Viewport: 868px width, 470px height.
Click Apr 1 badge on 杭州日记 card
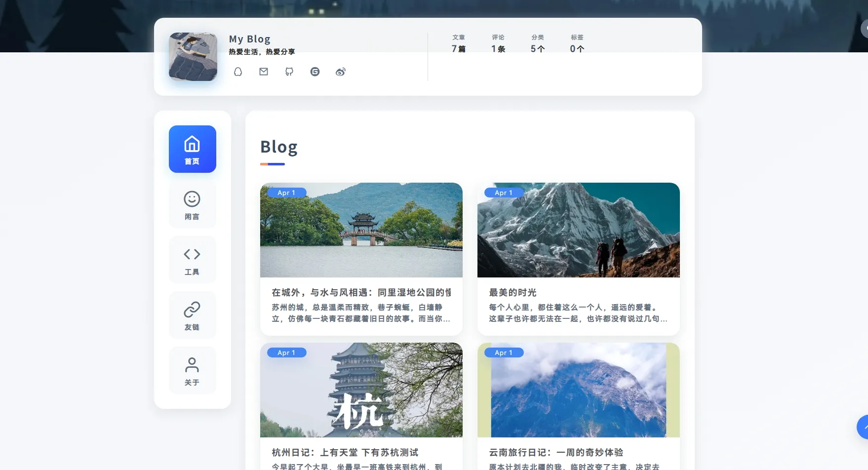(287, 352)
